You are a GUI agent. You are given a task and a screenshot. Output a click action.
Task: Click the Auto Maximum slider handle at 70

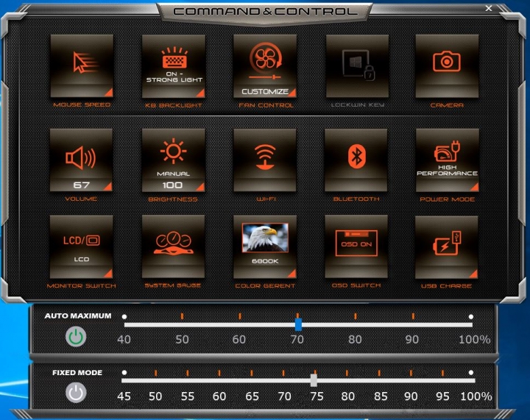(298, 324)
